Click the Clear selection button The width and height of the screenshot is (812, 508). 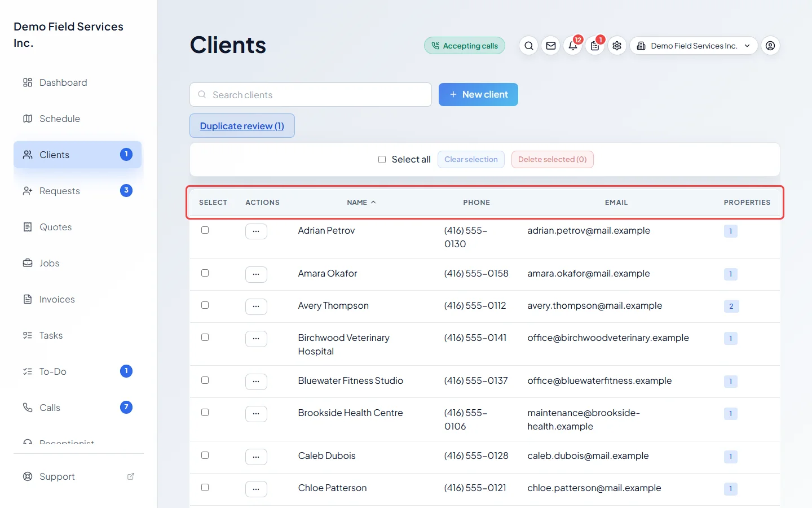tap(471, 160)
